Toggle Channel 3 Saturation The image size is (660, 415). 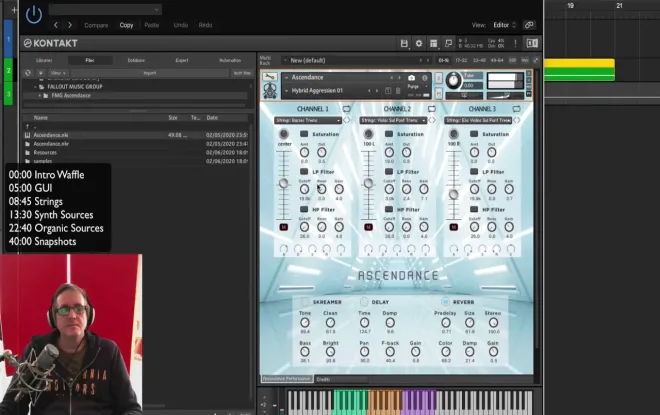tap(474, 134)
